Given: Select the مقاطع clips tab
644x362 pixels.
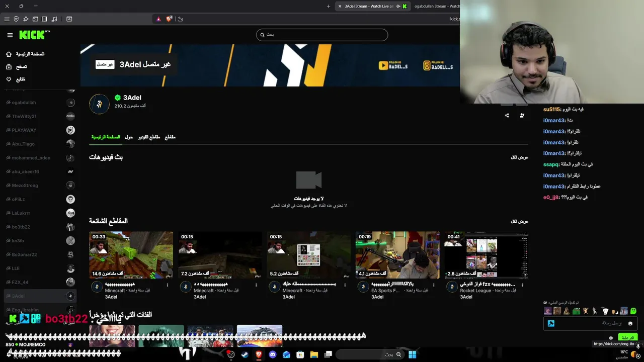Looking at the screenshot, I should click(x=170, y=137).
